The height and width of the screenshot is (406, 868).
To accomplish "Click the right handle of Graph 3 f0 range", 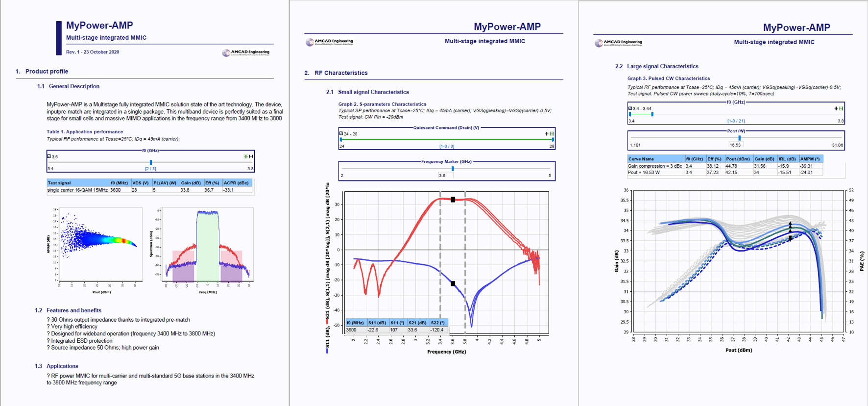I will (x=652, y=114).
